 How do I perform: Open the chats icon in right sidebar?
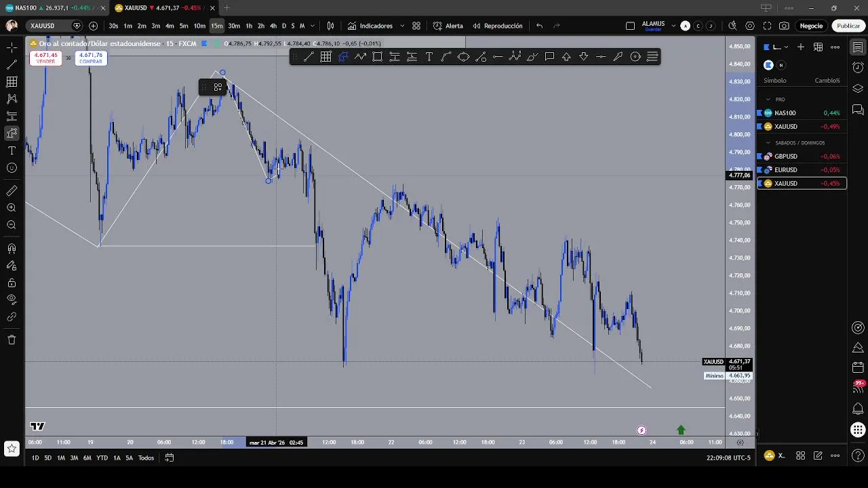click(858, 110)
